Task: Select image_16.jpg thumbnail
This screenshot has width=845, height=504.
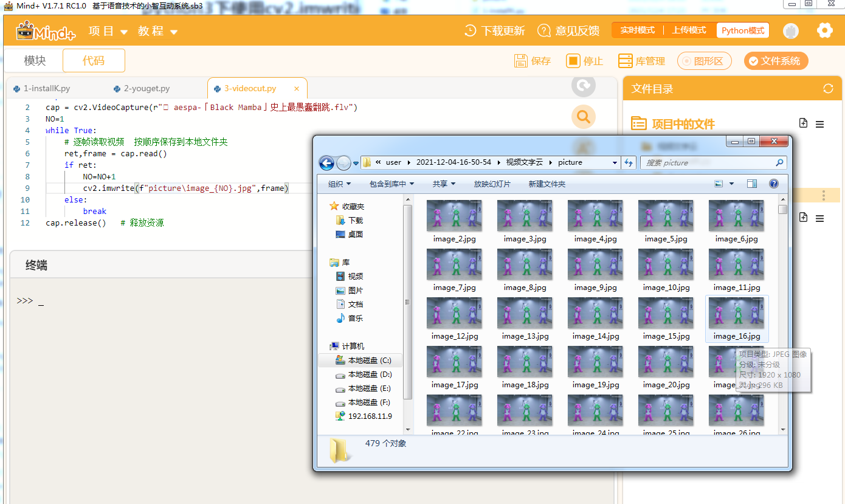Action: point(737,319)
